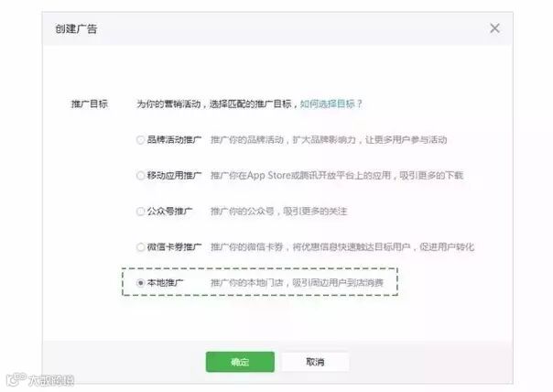Click the App Store description text

pos(337,175)
